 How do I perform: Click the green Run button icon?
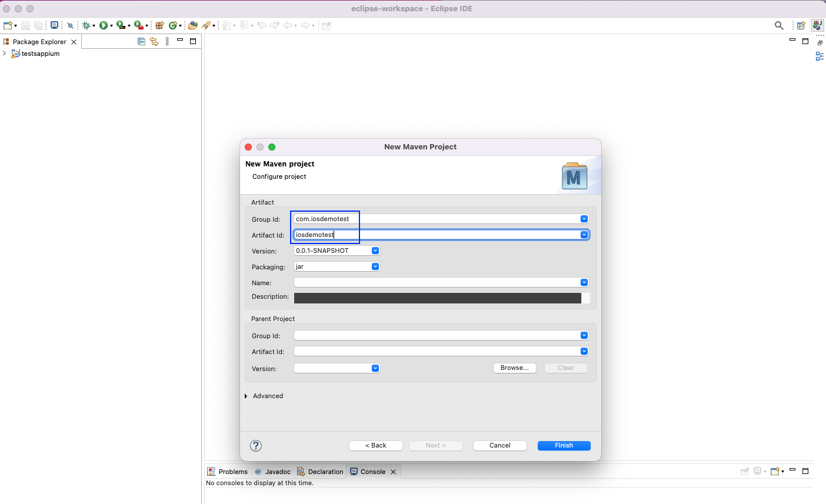pyautogui.click(x=103, y=25)
